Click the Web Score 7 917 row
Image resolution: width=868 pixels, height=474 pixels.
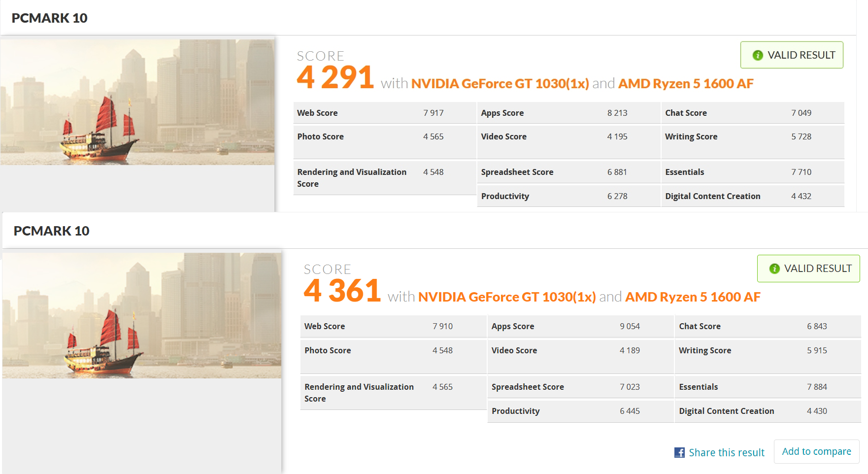coord(384,113)
